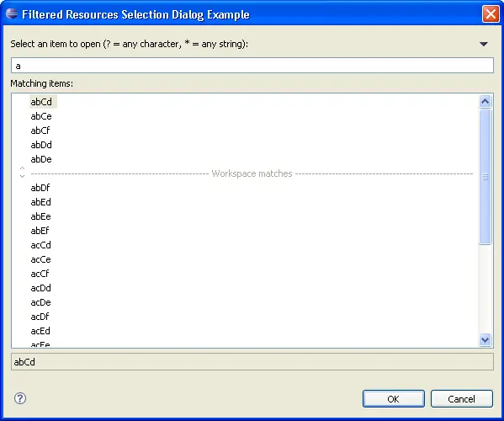
Task: Dismiss the dialog with Cancel
Action: (462, 399)
